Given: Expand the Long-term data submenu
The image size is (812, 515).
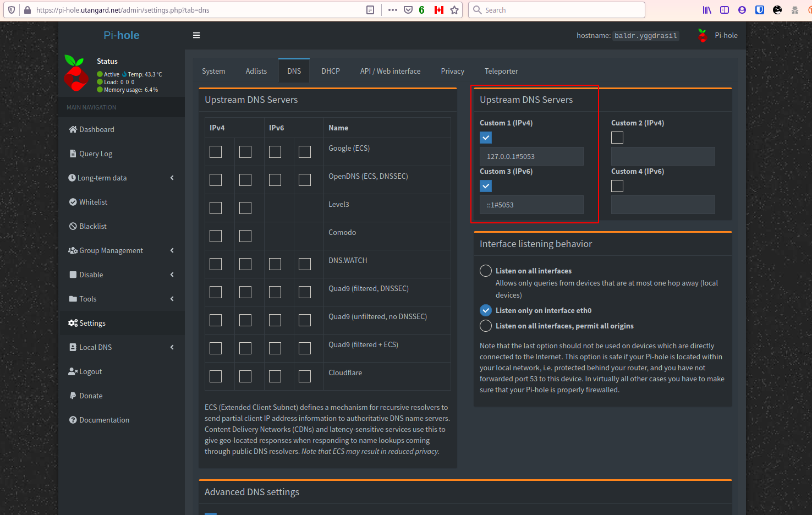Looking at the screenshot, I should (x=172, y=178).
